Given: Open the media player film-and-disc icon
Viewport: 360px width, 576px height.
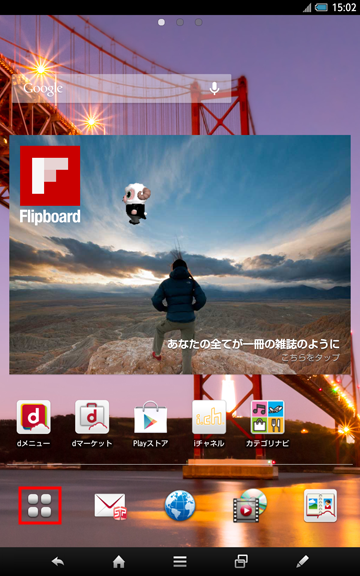Looking at the screenshot, I should (250, 505).
